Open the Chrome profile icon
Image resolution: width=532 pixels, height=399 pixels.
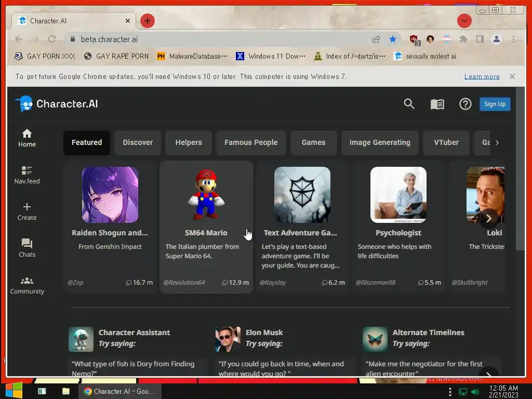[x=496, y=39]
